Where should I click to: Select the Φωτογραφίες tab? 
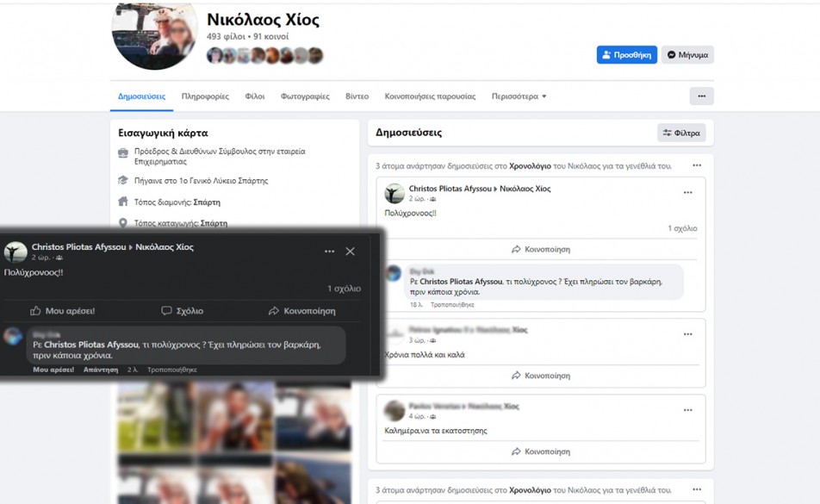pyautogui.click(x=305, y=96)
